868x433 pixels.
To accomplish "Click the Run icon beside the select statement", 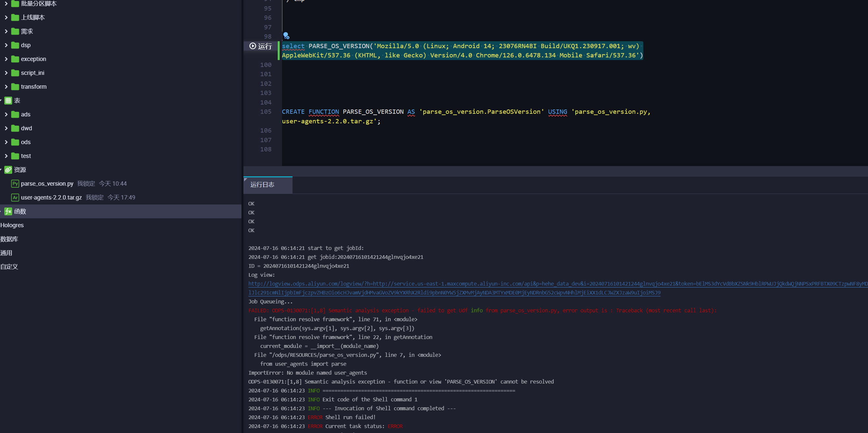I will pos(252,46).
